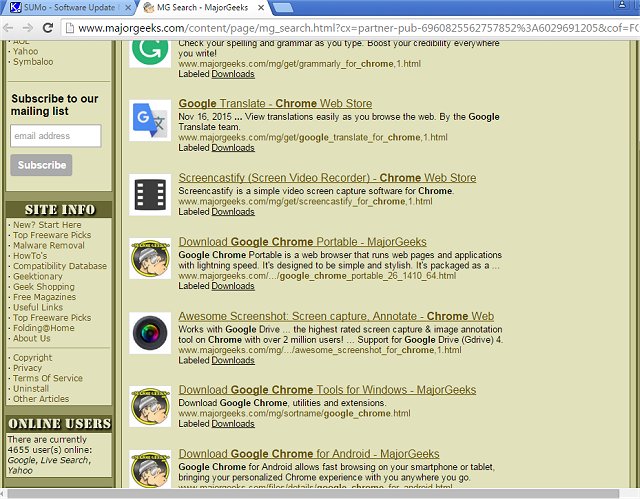Image resolution: width=640 pixels, height=499 pixels.
Task: Open Geektionary link
Action: 38,276
